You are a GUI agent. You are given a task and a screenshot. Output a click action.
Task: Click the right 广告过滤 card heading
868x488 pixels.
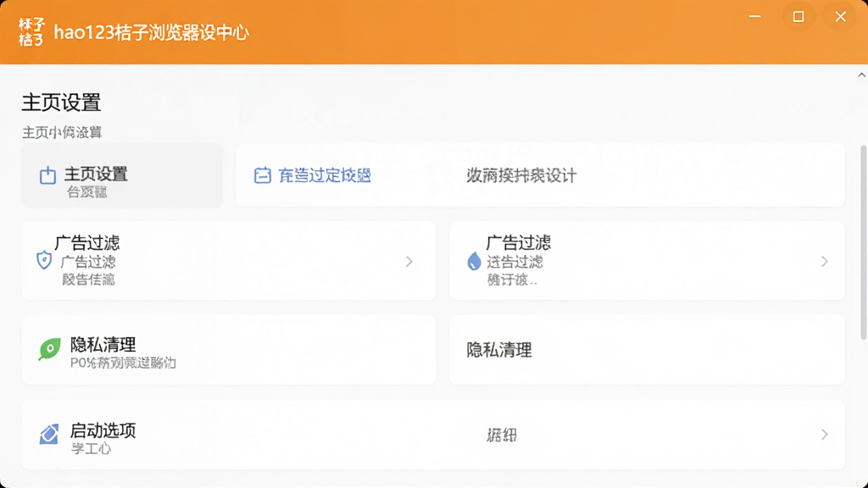click(x=518, y=242)
